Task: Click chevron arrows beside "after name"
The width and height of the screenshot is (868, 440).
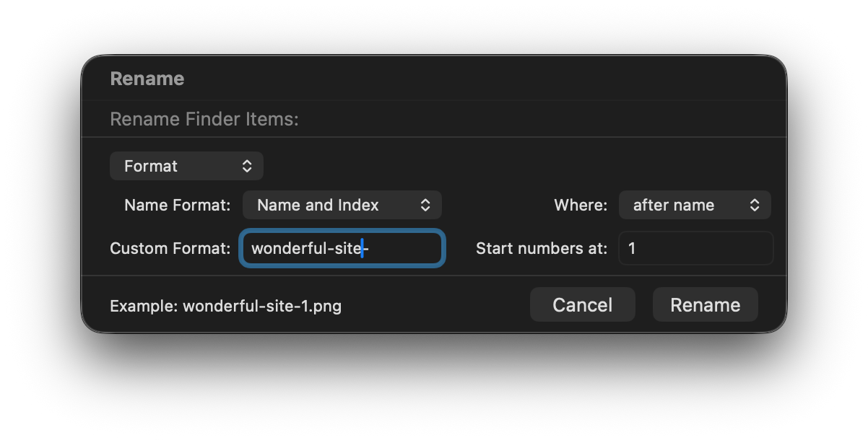Action: click(x=755, y=205)
